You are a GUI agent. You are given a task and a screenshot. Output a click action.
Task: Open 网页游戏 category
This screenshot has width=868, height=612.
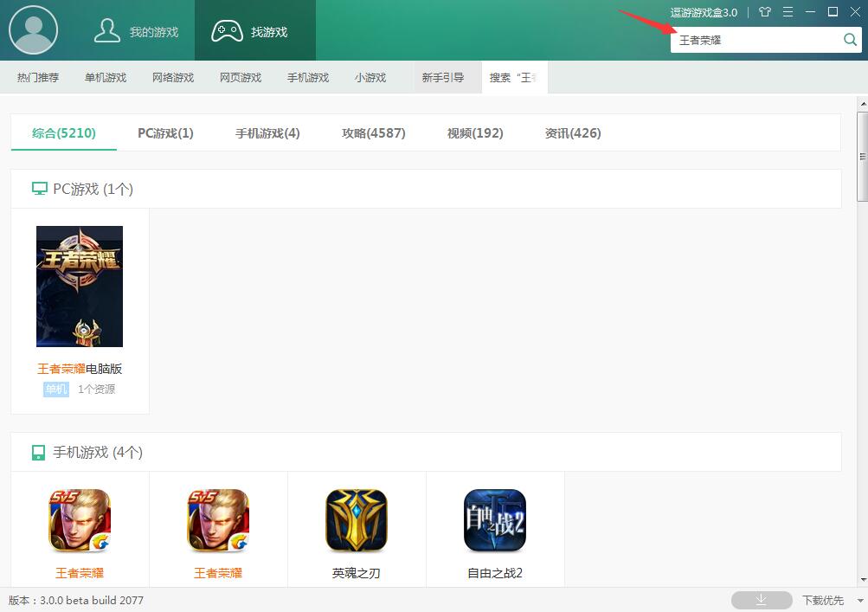pyautogui.click(x=241, y=78)
